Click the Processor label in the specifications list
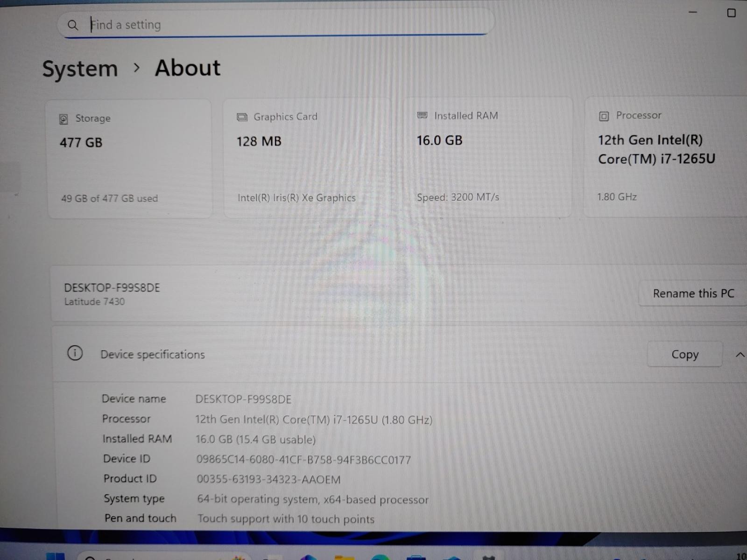Image resolution: width=747 pixels, height=560 pixels. click(127, 419)
